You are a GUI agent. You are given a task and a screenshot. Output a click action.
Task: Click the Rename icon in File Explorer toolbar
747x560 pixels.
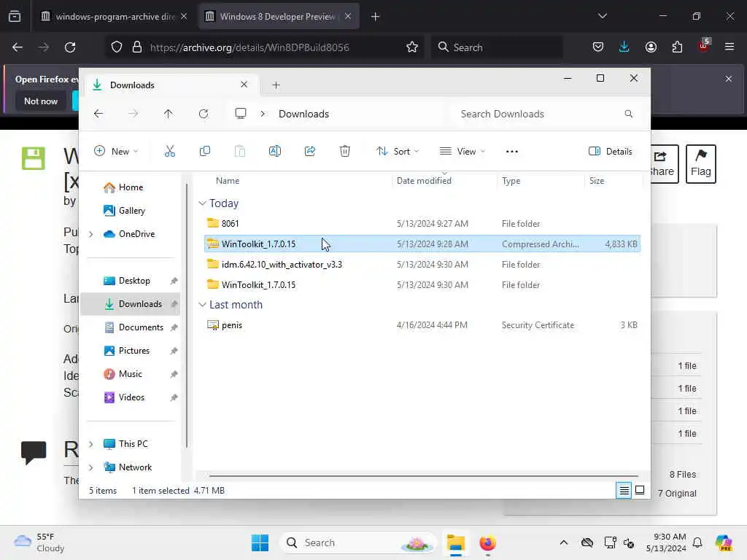[275, 152]
